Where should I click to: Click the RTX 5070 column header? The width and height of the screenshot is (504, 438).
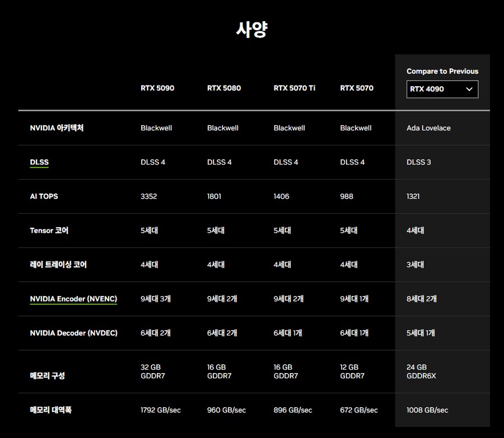point(357,88)
